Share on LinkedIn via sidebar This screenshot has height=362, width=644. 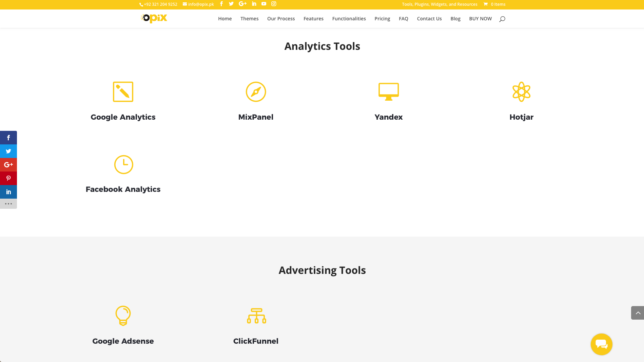[x=8, y=192]
